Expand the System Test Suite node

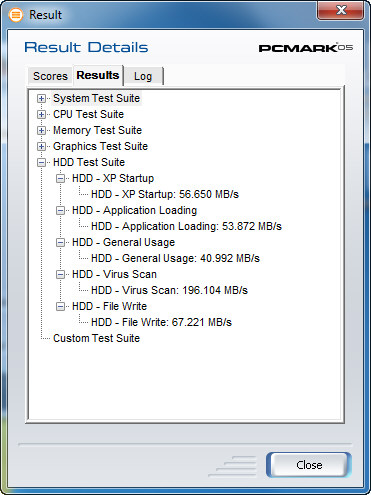41,98
